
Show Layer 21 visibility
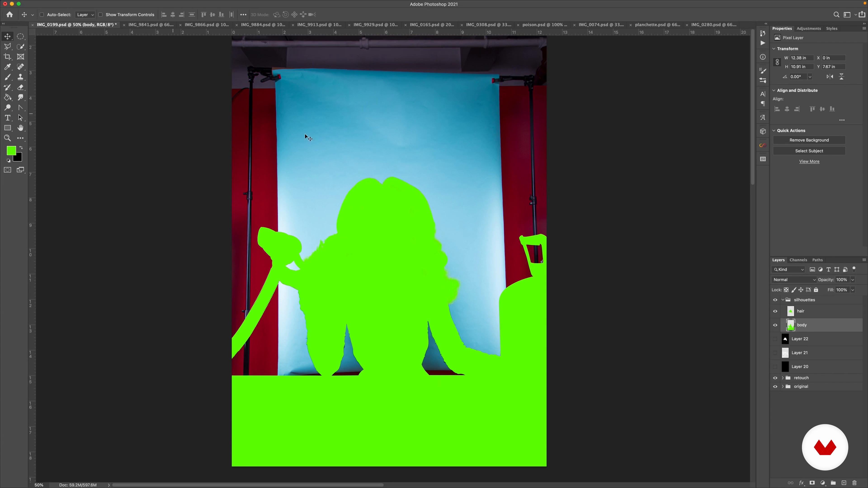tap(775, 353)
